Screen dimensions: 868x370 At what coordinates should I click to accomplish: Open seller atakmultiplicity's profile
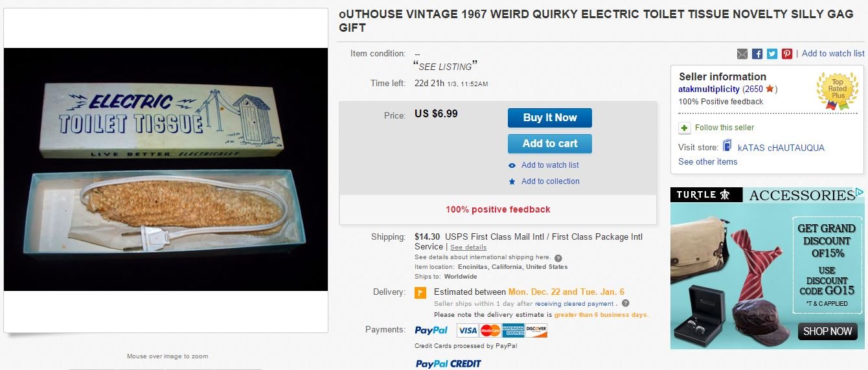(x=709, y=89)
